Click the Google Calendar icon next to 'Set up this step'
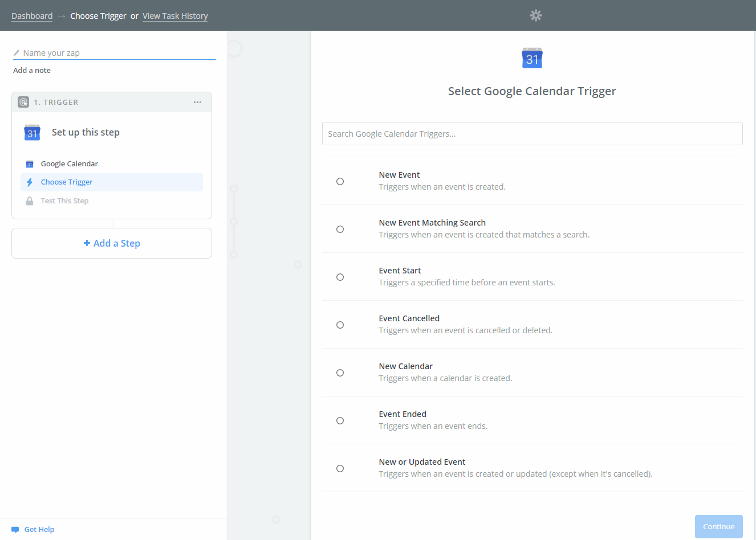 (32, 132)
